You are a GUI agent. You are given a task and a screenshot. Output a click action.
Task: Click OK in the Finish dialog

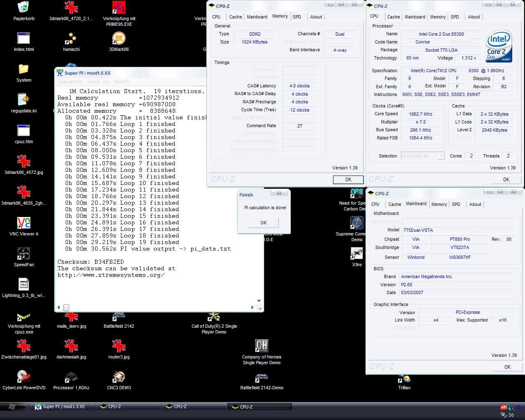pyautogui.click(x=263, y=223)
